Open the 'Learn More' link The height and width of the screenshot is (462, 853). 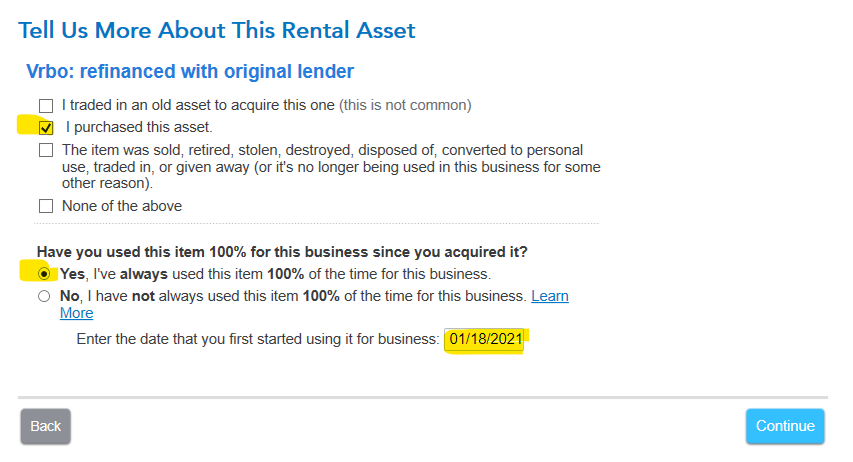pyautogui.click(x=549, y=296)
